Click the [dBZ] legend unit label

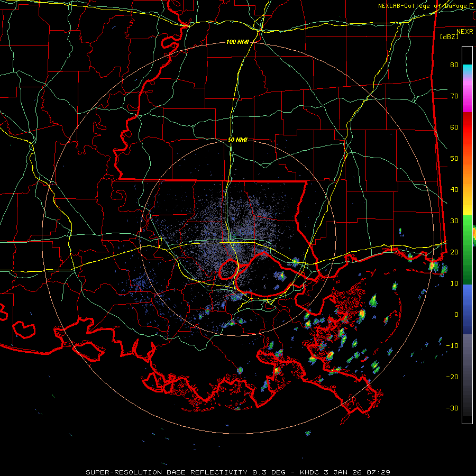449,37
